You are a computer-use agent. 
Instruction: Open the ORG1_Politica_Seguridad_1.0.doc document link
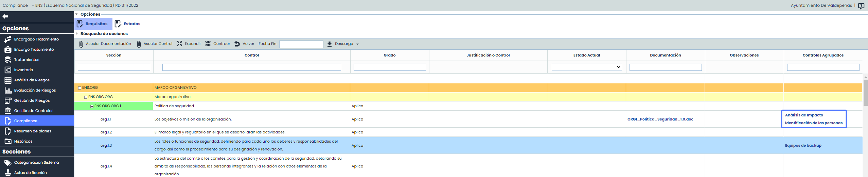coord(660,119)
